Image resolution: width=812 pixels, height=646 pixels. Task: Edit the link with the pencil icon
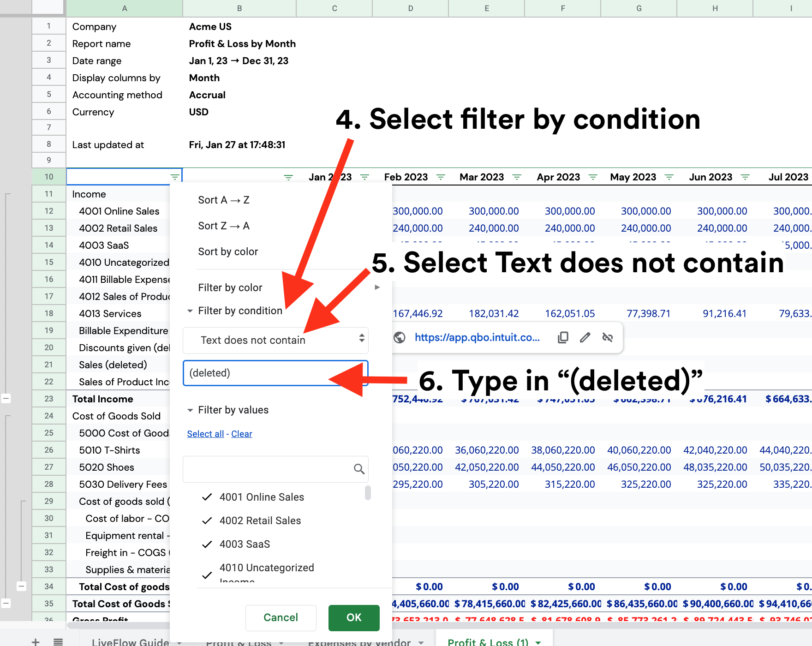(585, 338)
